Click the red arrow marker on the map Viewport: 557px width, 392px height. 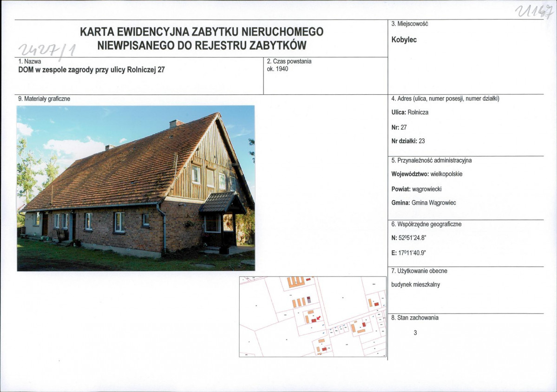[x=318, y=318]
